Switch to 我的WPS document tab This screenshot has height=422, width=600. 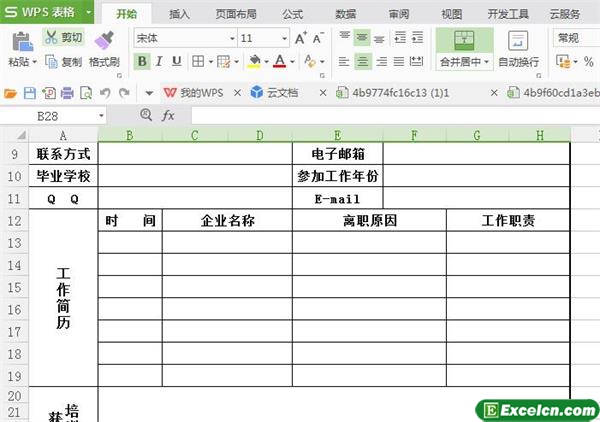193,93
